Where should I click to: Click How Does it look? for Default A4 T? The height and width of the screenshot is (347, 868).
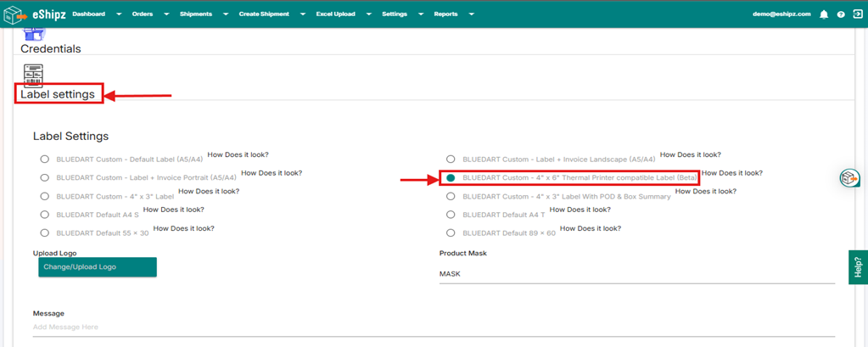(580, 210)
